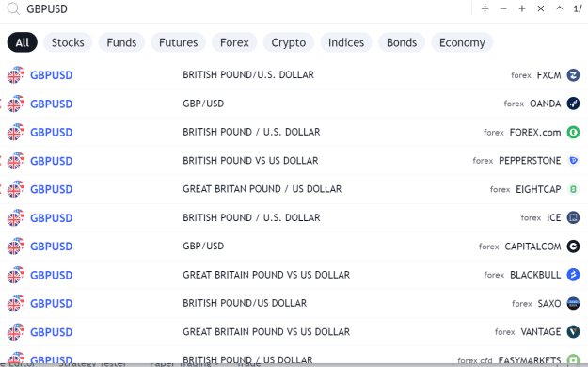Click the plus operator icon
Viewport: 588px width, 367px height.
pos(522,8)
